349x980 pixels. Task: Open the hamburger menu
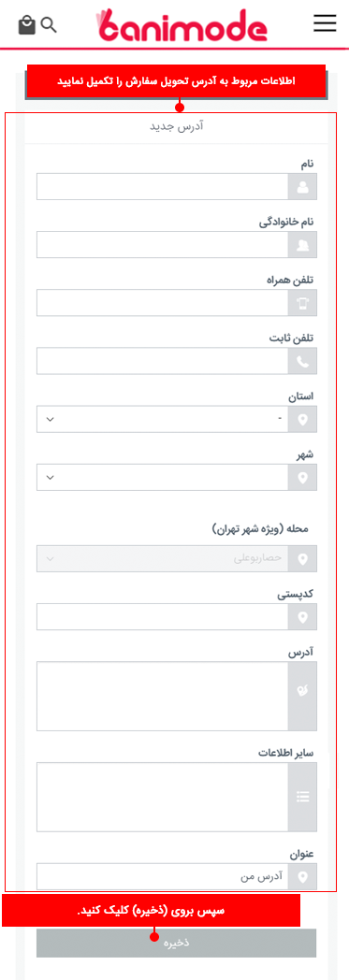[x=325, y=23]
